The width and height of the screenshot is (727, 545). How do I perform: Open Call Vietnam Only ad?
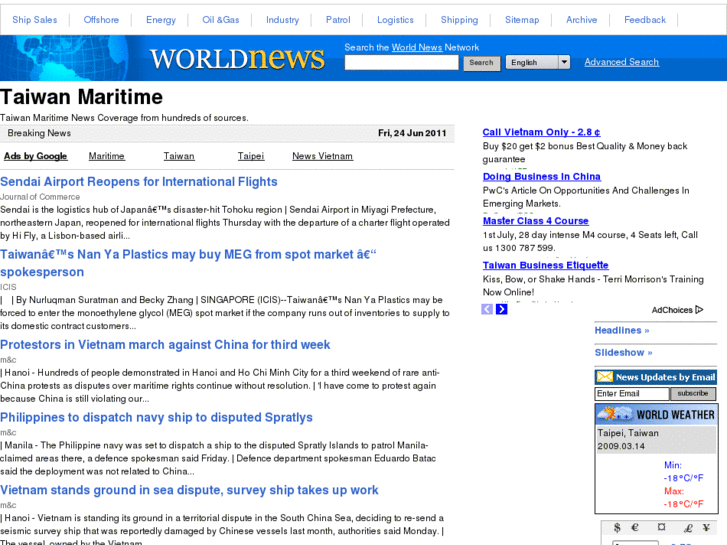(x=541, y=132)
